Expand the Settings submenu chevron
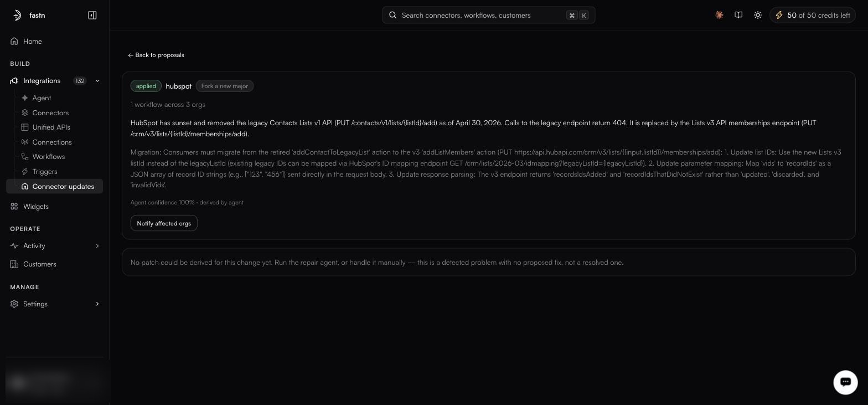 pyautogui.click(x=97, y=304)
